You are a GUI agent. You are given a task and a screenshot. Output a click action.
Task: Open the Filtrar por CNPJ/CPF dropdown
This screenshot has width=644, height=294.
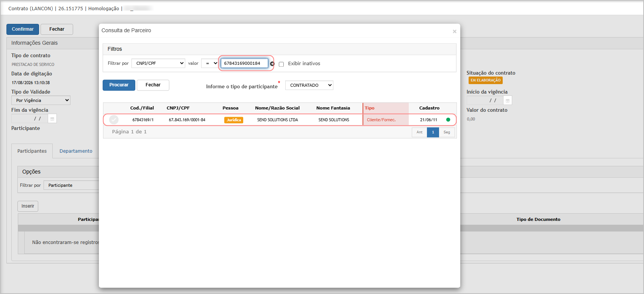click(158, 63)
